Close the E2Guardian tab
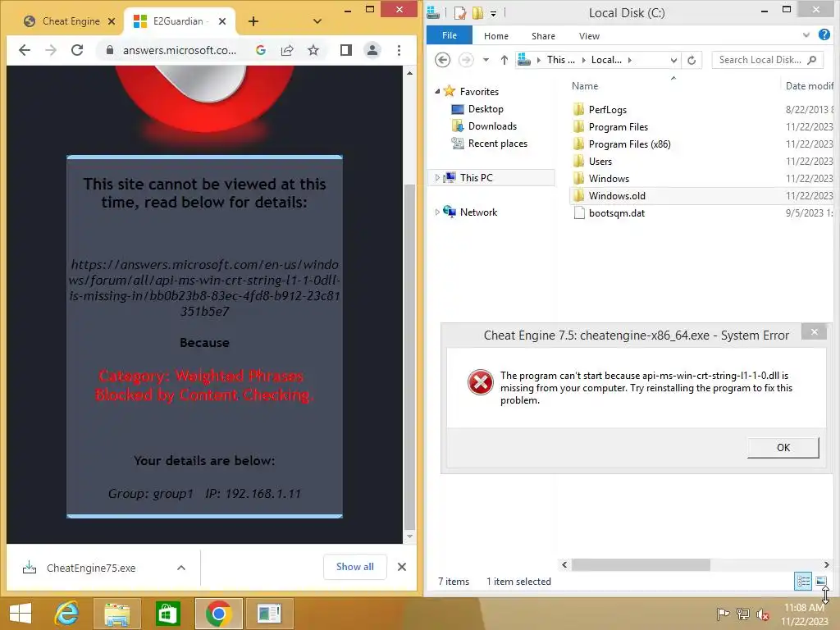Image resolution: width=840 pixels, height=630 pixels. pyautogui.click(x=222, y=21)
